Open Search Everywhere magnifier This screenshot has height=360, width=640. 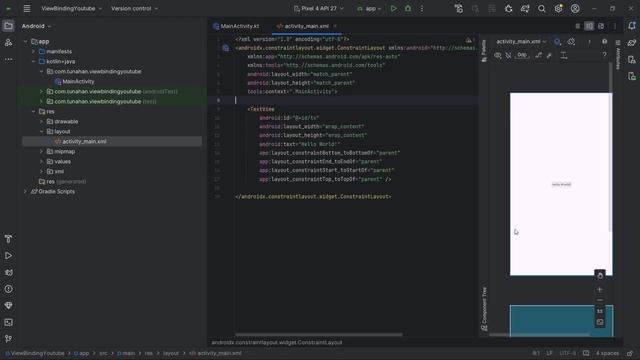coord(542,8)
